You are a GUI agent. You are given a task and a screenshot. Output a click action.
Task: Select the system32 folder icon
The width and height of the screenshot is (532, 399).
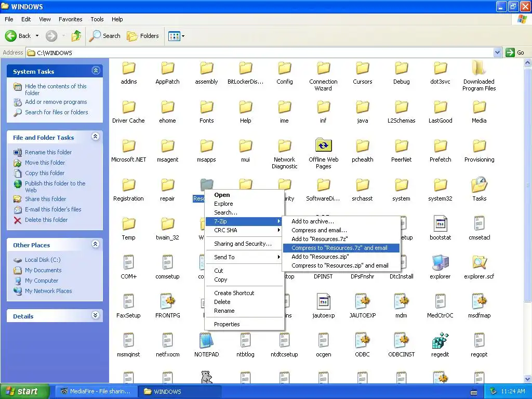coord(440,185)
